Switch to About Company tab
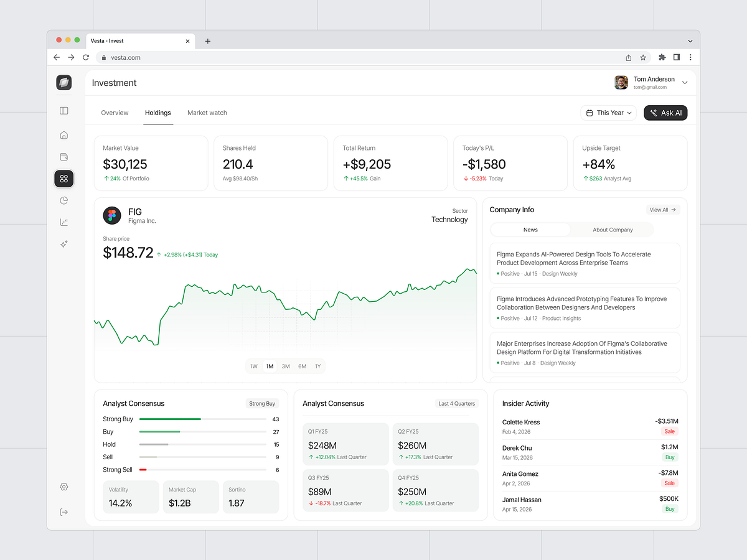The height and width of the screenshot is (560, 747). click(x=613, y=230)
